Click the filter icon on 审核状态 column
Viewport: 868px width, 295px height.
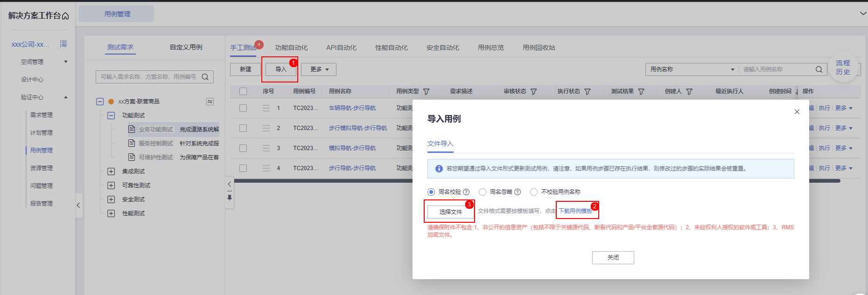pyautogui.click(x=533, y=92)
